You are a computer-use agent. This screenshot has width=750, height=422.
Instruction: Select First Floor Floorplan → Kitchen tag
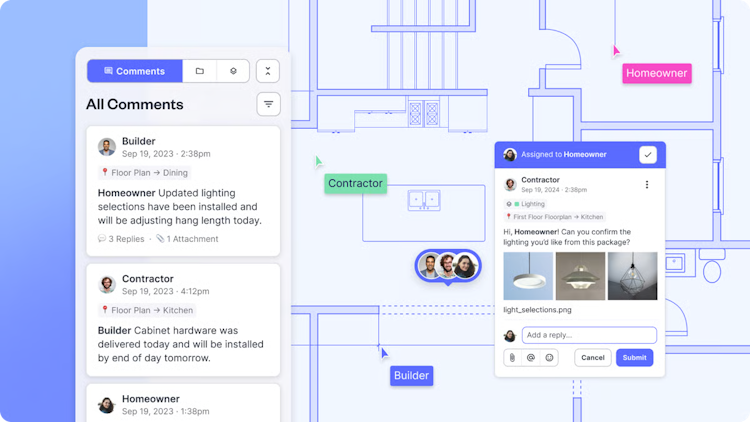point(555,217)
